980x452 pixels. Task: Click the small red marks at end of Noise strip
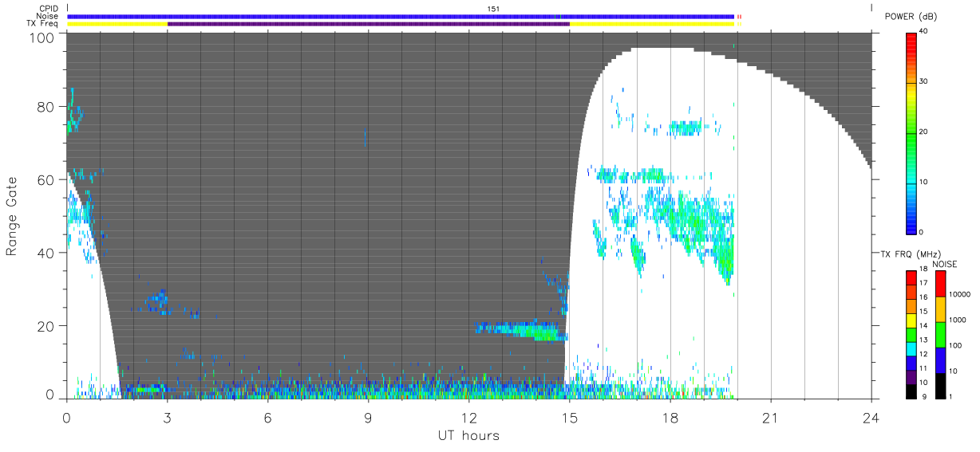(739, 17)
